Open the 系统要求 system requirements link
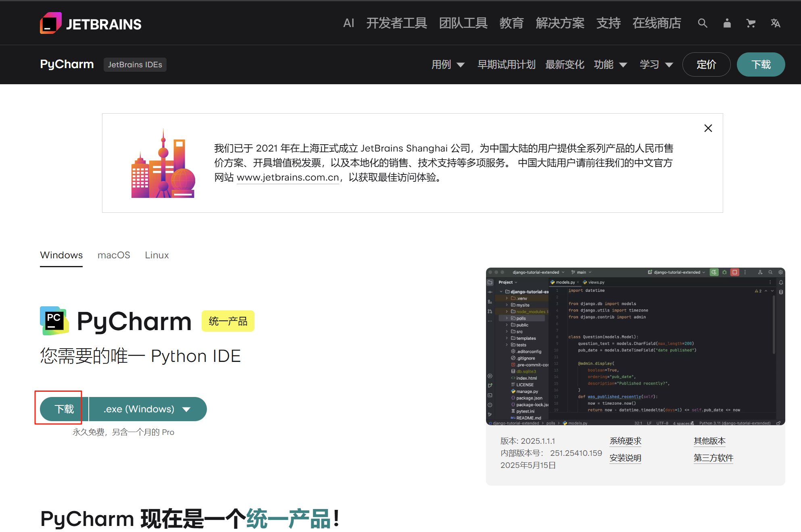Viewport: 801px width, 532px height. click(x=626, y=441)
